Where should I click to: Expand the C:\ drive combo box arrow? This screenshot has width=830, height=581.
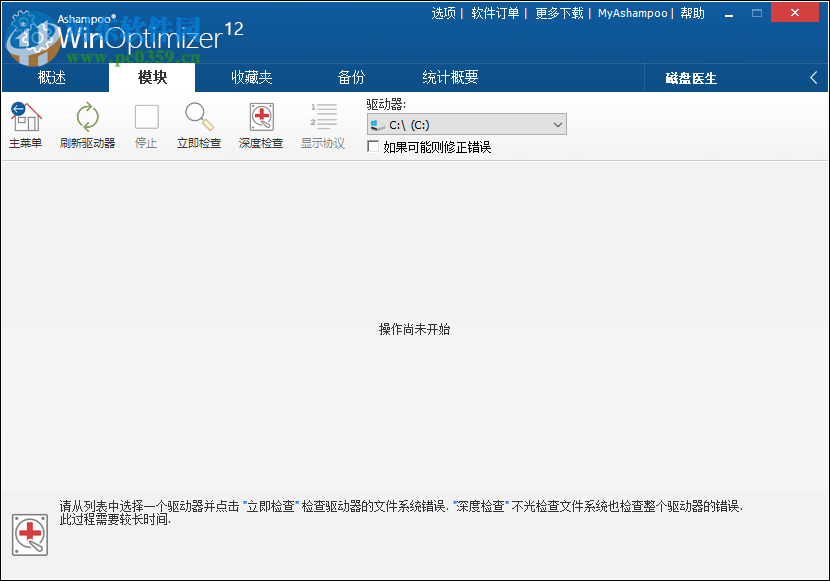point(557,124)
